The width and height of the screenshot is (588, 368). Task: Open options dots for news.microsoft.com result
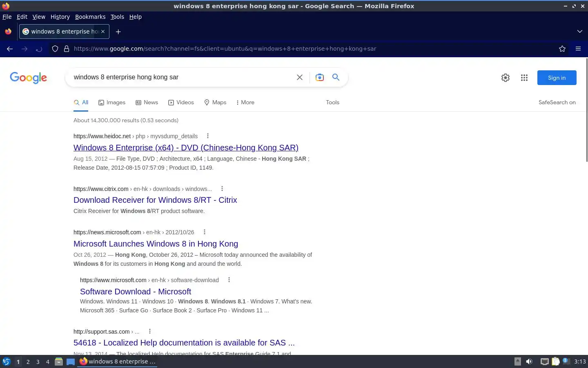205,232
